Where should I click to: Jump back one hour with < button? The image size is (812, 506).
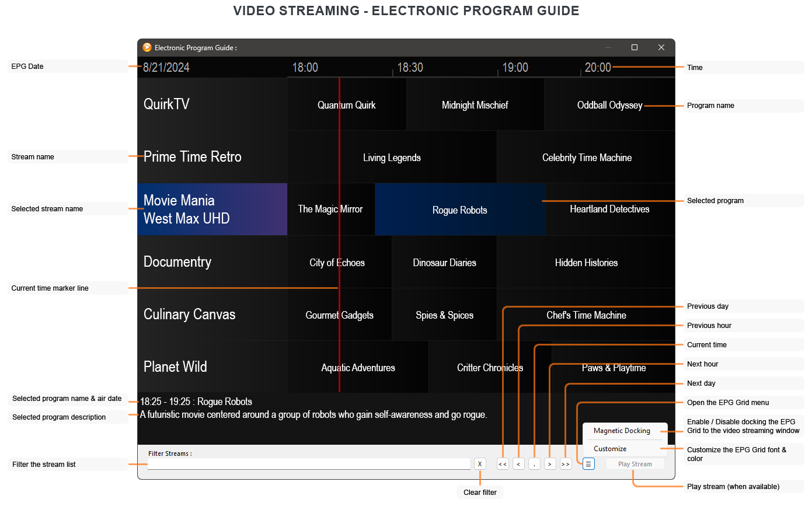(518, 464)
